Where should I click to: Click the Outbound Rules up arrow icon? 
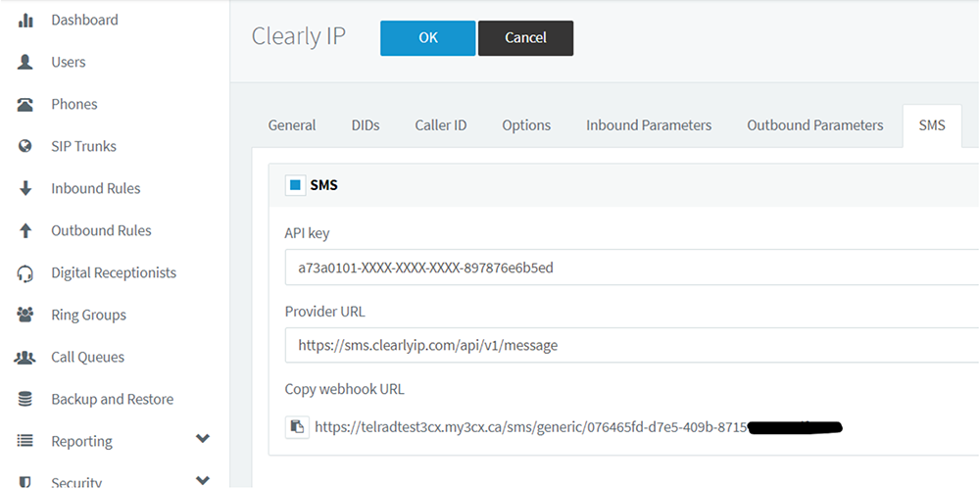point(25,230)
